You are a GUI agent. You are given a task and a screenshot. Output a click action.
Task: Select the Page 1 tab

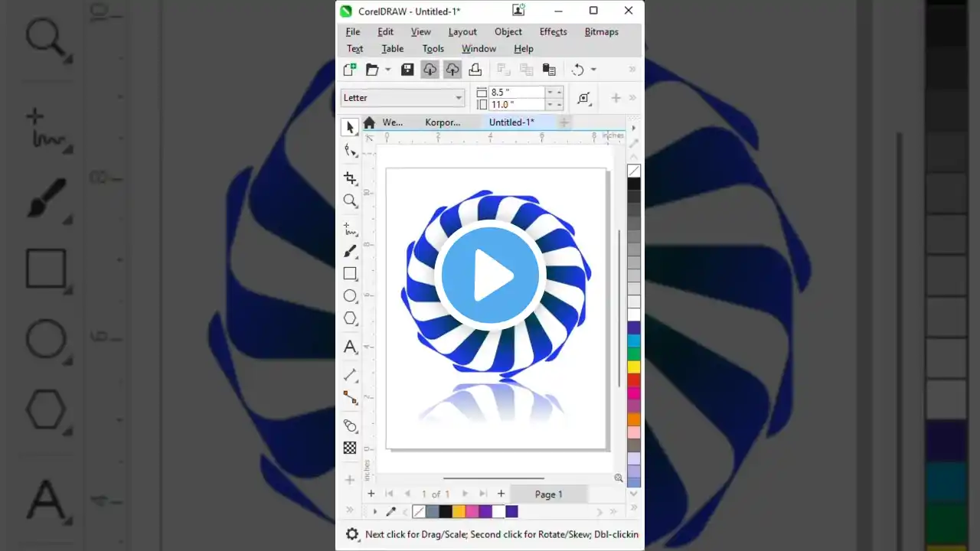(x=548, y=494)
